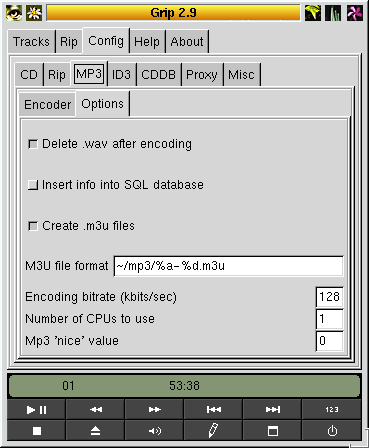Viewport: 369px width, 448px height.
Task: Toggle the 123 track display button
Action: [x=332, y=409]
